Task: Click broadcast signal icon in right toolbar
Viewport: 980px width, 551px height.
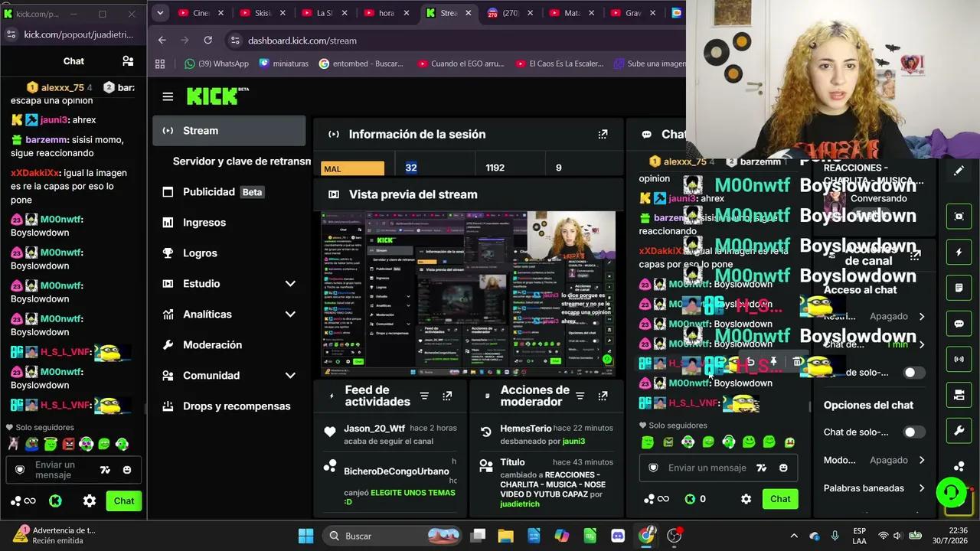Action: (959, 359)
